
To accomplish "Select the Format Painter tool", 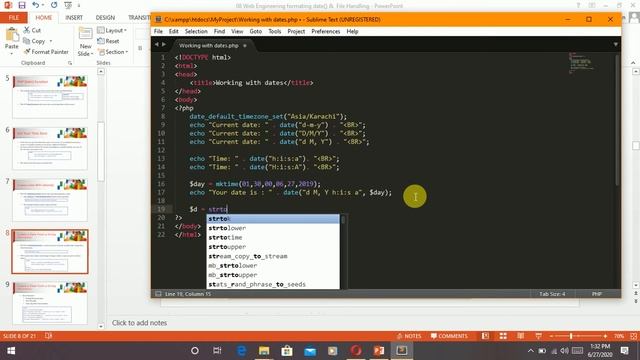I will click(x=46, y=52).
